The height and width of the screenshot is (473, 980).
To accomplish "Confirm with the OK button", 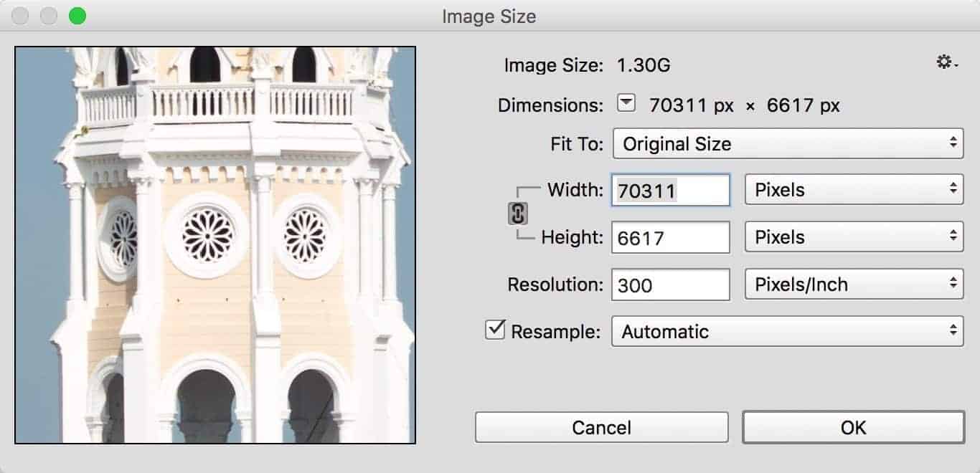I will (853, 427).
